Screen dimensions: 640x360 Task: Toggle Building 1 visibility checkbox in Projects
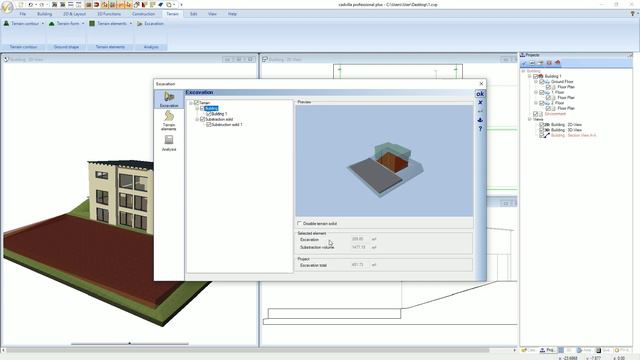536,76
